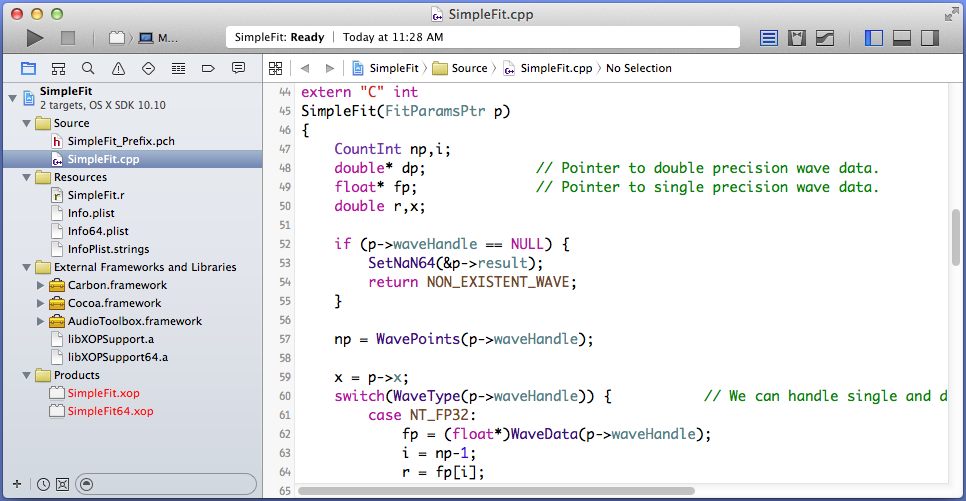The height and width of the screenshot is (501, 966).
Task: Switch to the Assistant editor
Action: 797,38
